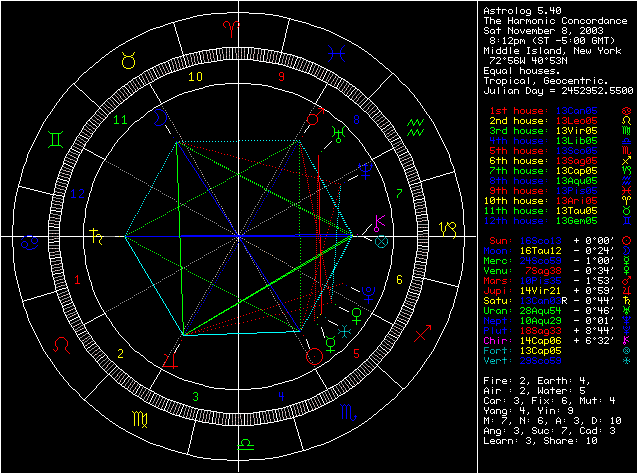Select the 'Yang: 4, Yin: 9' line
The image size is (638, 474).
coord(528,411)
